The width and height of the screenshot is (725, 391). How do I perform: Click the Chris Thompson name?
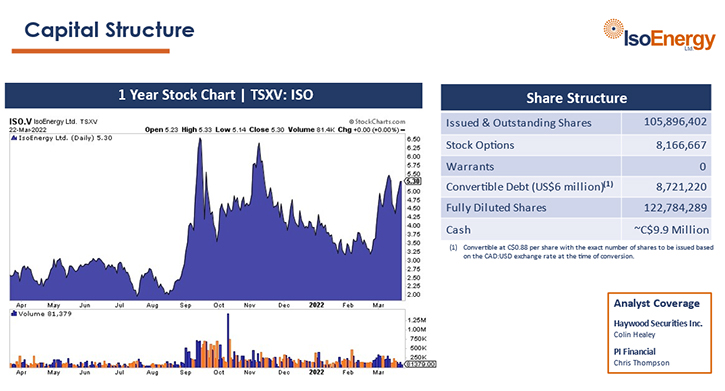[x=641, y=363]
